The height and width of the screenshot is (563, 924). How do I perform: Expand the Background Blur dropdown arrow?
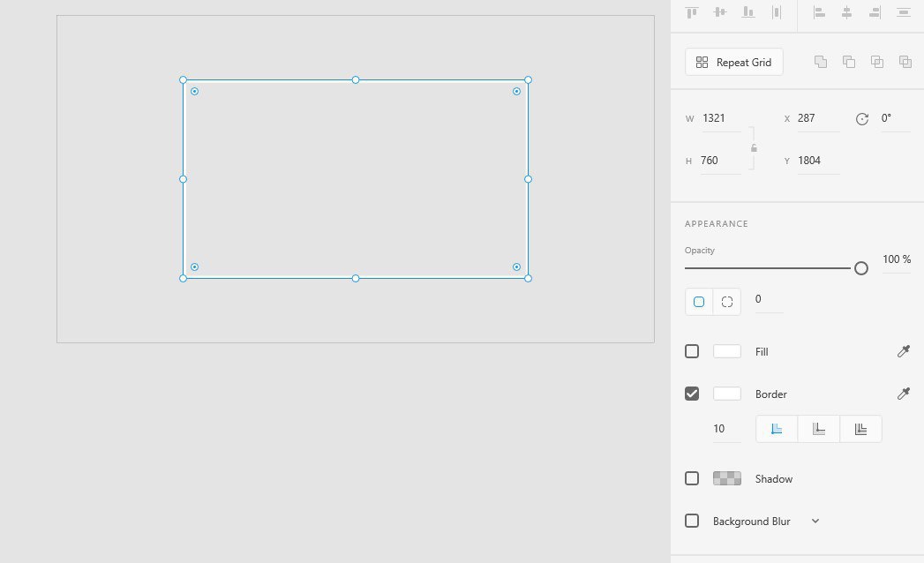click(815, 521)
